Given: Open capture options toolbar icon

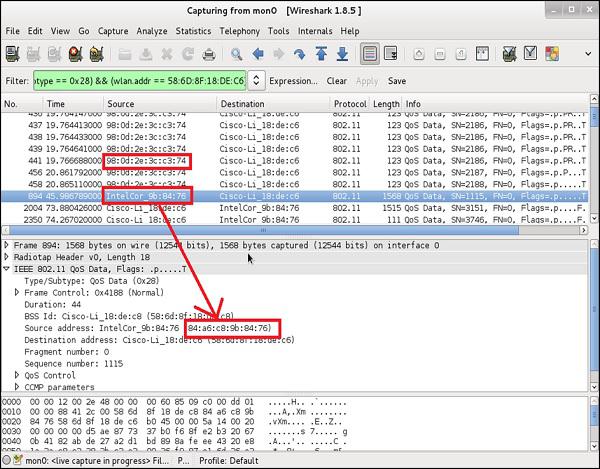Looking at the screenshot, I should click(x=33, y=54).
